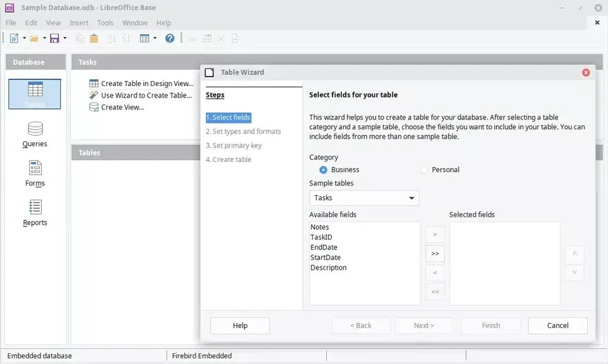Open the New document dropdown arrow
This screenshot has height=364, width=608.
pos(24,39)
